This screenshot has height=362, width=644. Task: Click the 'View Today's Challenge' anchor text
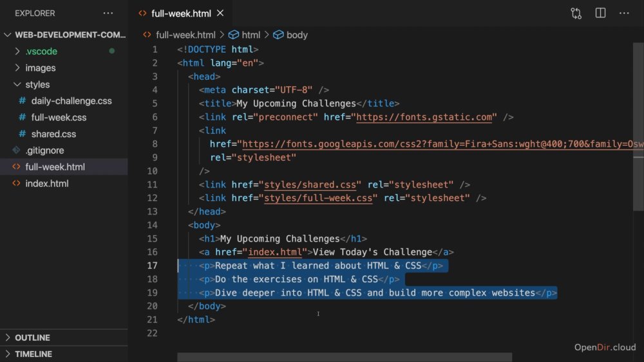pos(372,252)
